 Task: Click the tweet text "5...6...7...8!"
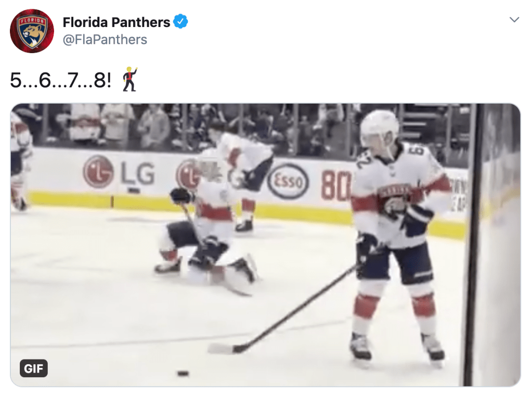[60, 80]
